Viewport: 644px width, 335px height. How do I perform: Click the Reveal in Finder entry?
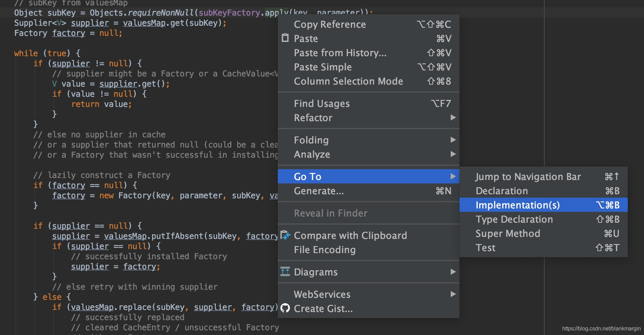click(x=368, y=213)
